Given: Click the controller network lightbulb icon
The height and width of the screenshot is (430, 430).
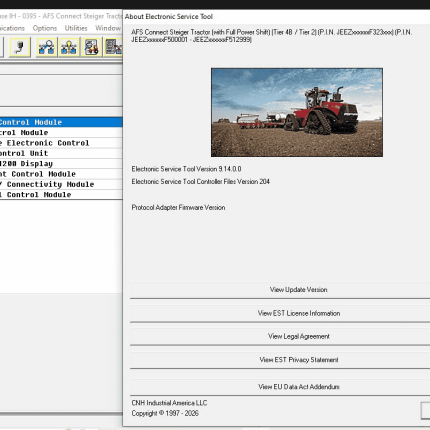Looking at the screenshot, I should click(x=69, y=47).
